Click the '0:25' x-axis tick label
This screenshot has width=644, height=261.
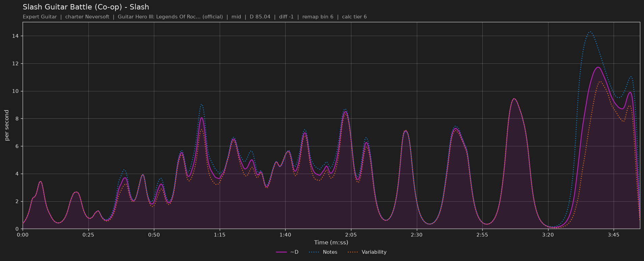coord(88,235)
